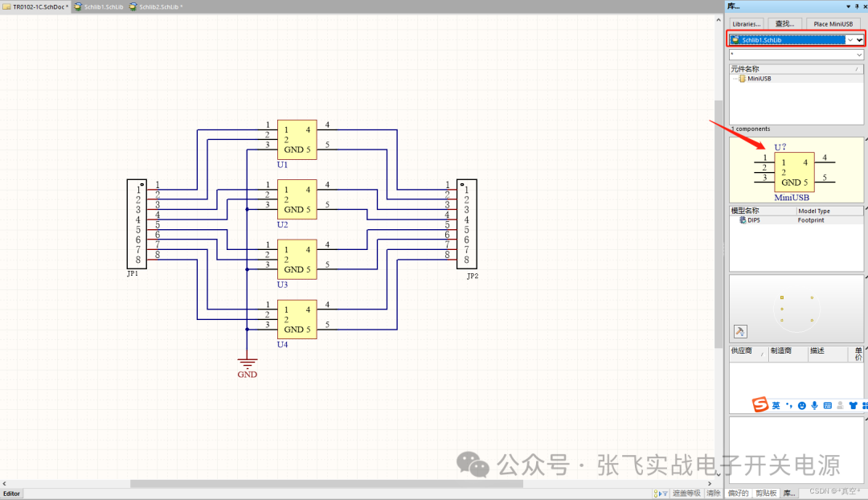
Task: Click the double-chevron expander beside library combo
Action: point(860,39)
